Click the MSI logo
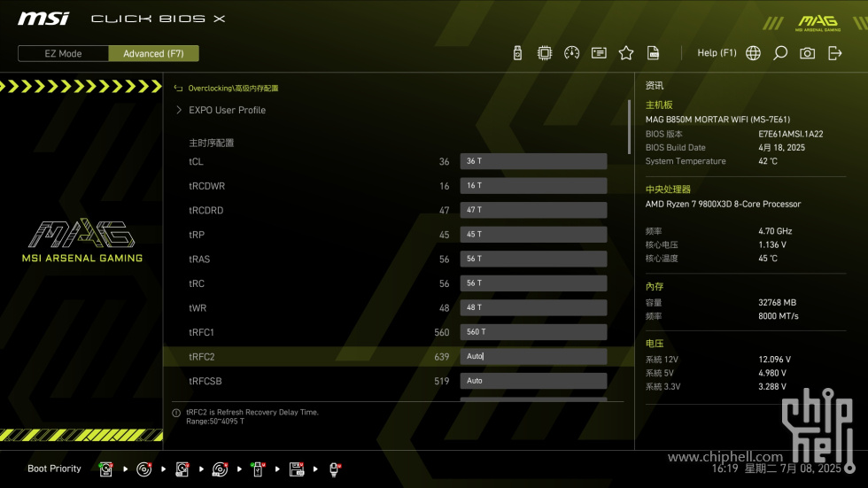The image size is (868, 488). coord(43,19)
